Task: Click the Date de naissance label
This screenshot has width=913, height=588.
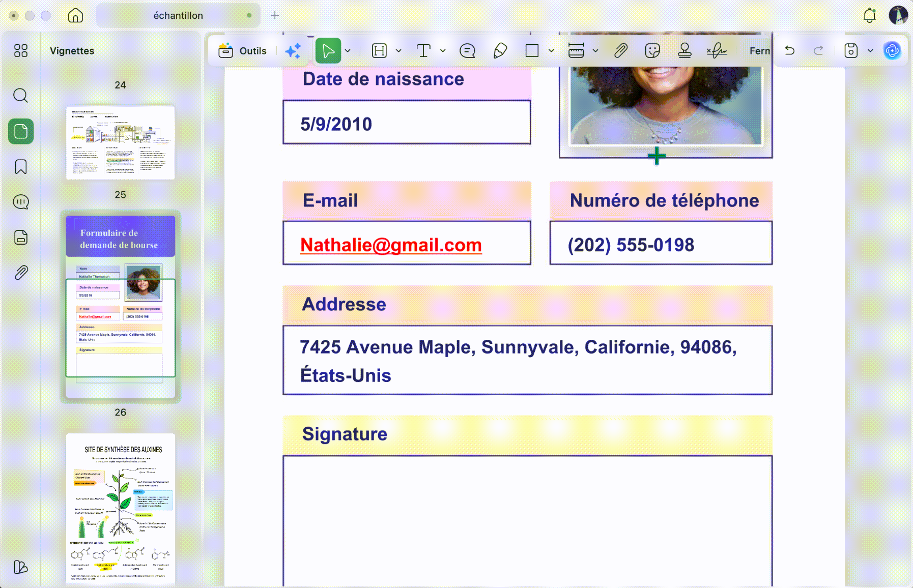Action: point(383,79)
